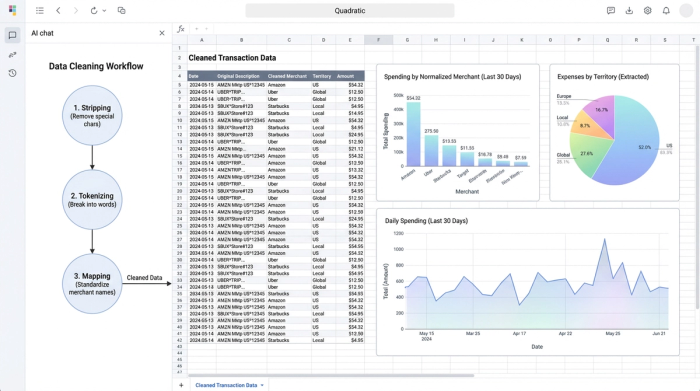This screenshot has height=391, width=700.
Task: Click the download icon
Action: pos(629,10)
